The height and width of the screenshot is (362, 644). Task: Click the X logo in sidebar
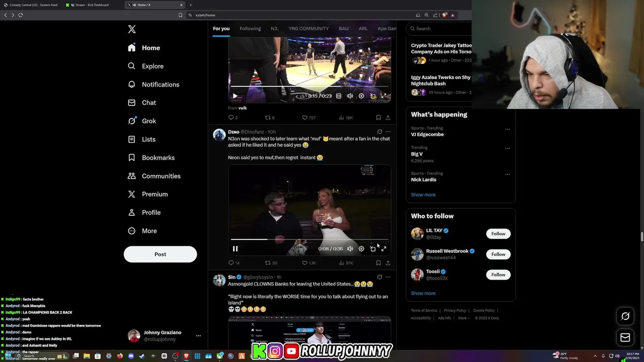(x=132, y=29)
